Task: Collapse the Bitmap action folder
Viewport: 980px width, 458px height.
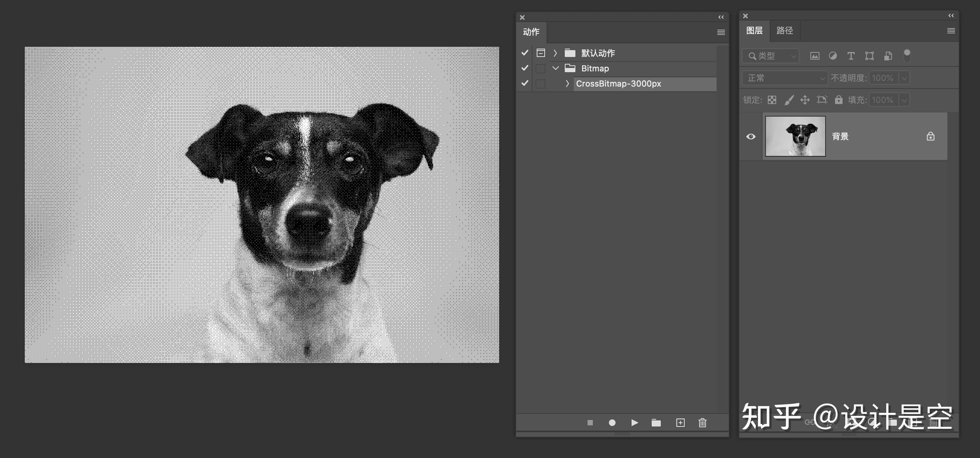Action: 555,68
